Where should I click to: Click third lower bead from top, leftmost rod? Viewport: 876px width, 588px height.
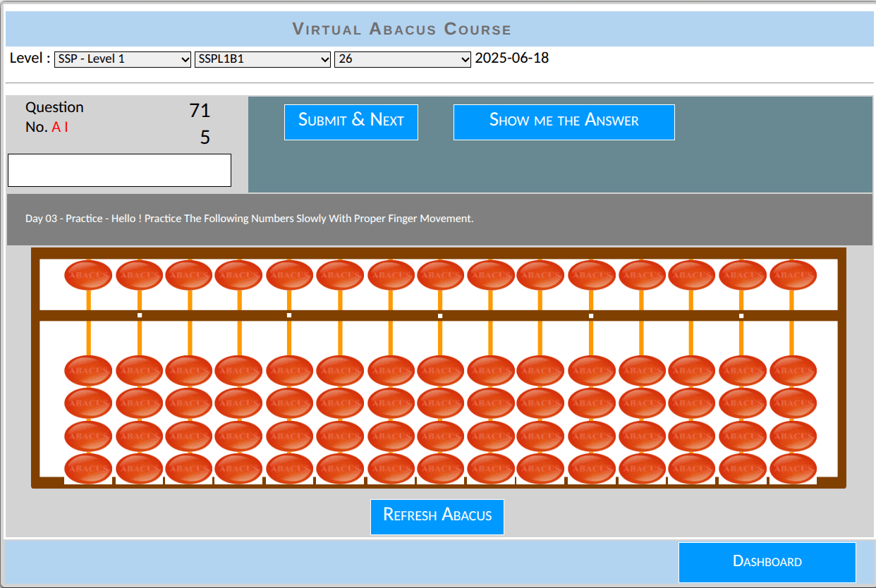(88, 436)
